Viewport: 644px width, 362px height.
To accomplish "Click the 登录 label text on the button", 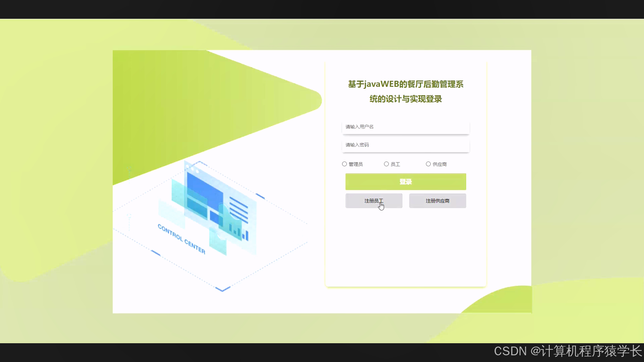I will 406,181.
